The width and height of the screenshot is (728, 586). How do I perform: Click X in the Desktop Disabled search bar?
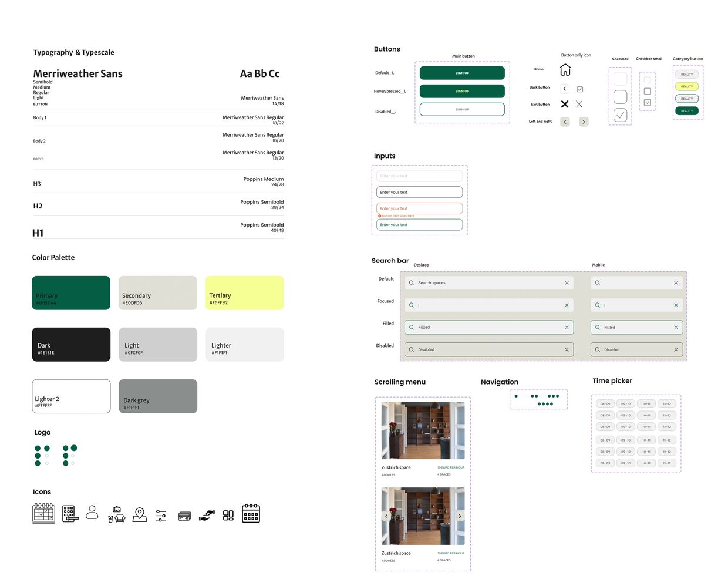(567, 349)
